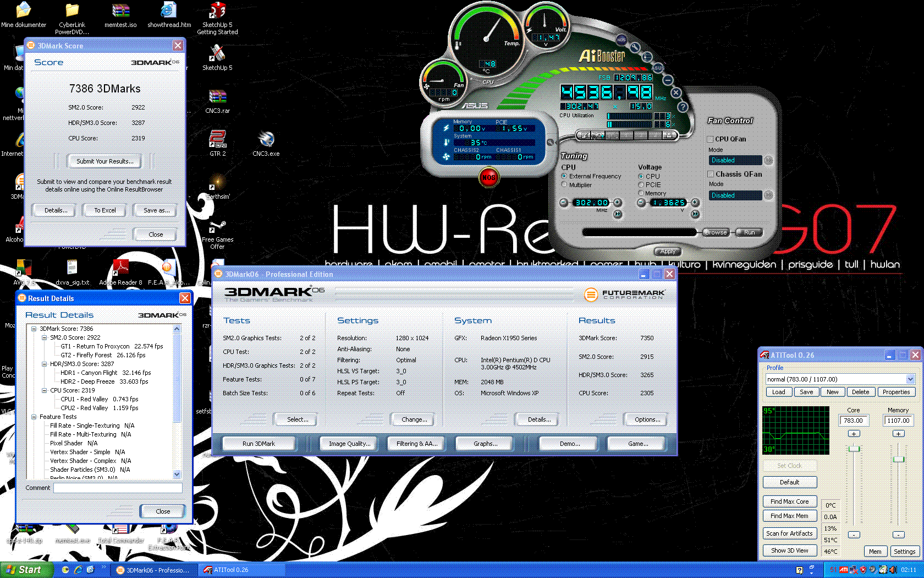The image size is (924, 578).
Task: Click the red NOS button
Action: [x=488, y=177]
